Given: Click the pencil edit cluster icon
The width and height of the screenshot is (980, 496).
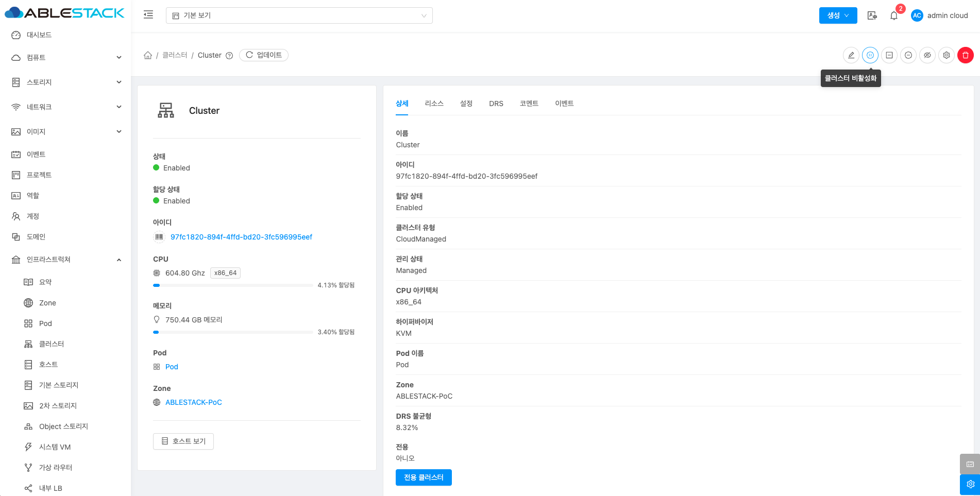Looking at the screenshot, I should (851, 55).
